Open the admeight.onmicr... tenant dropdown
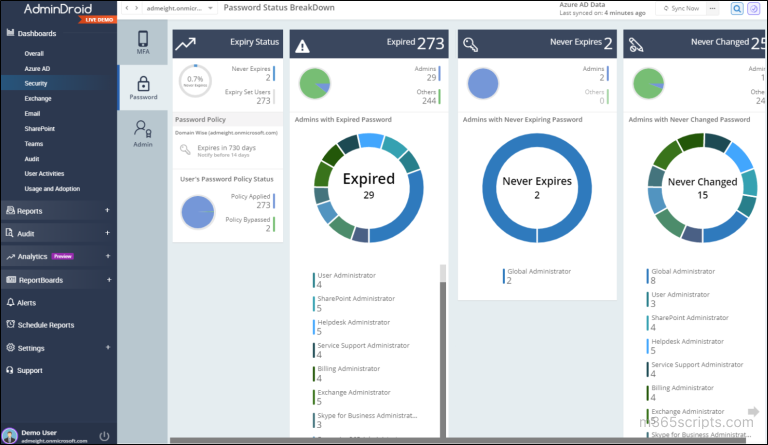The image size is (768, 445). pyautogui.click(x=179, y=8)
